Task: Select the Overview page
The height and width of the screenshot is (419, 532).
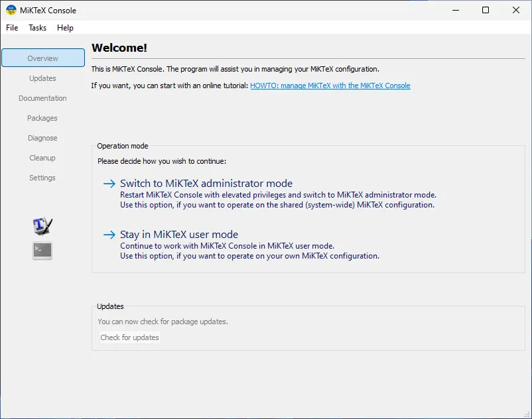Action: 43,58
